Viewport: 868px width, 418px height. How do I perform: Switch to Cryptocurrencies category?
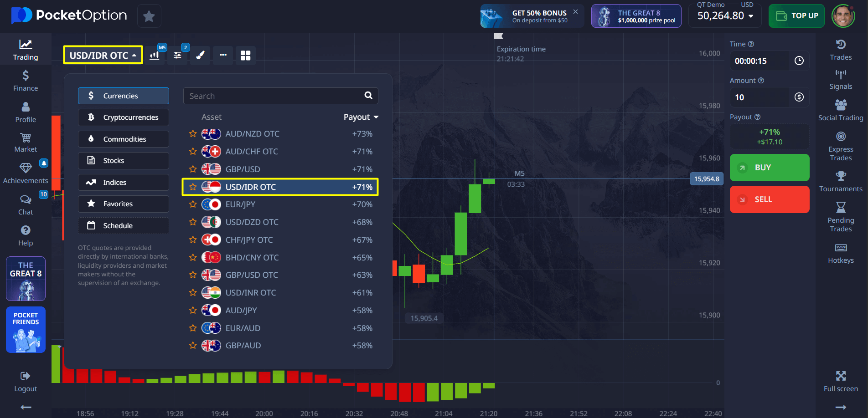click(x=124, y=117)
